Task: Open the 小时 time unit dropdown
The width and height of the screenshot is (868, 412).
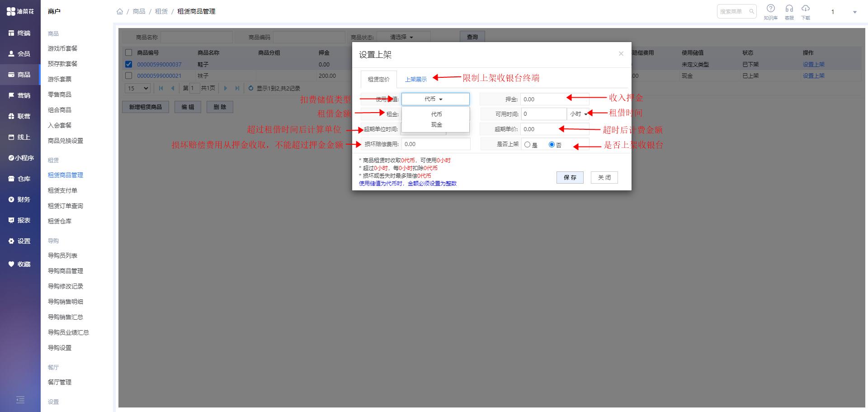Action: [x=578, y=114]
